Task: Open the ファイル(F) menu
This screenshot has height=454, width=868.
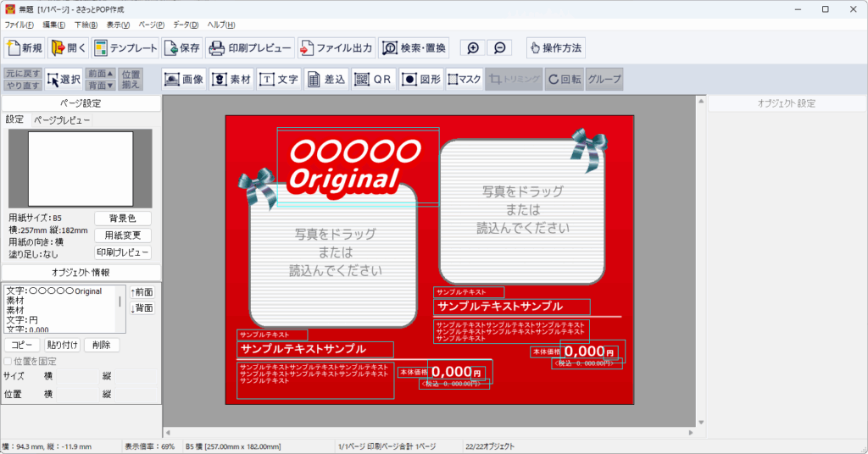Action: 19,25
